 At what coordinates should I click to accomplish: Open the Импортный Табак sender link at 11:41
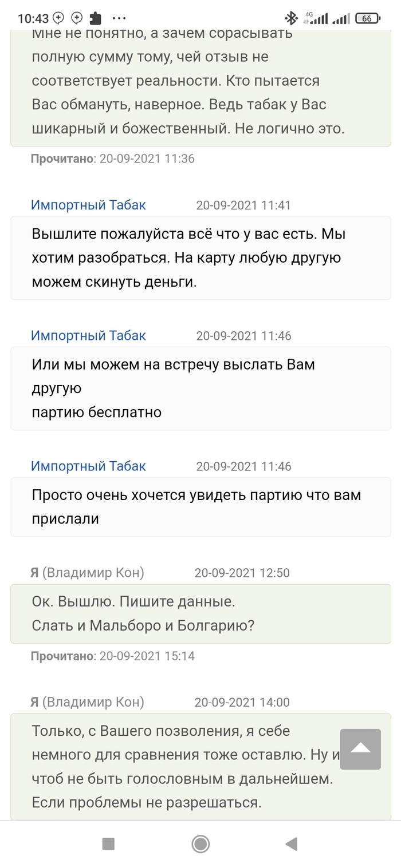pyautogui.click(x=88, y=205)
